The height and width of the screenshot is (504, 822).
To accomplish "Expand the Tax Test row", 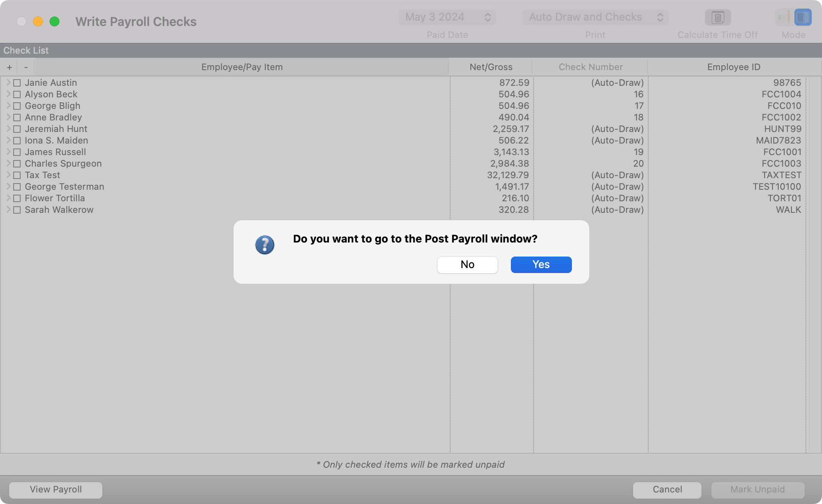I will click(x=8, y=175).
